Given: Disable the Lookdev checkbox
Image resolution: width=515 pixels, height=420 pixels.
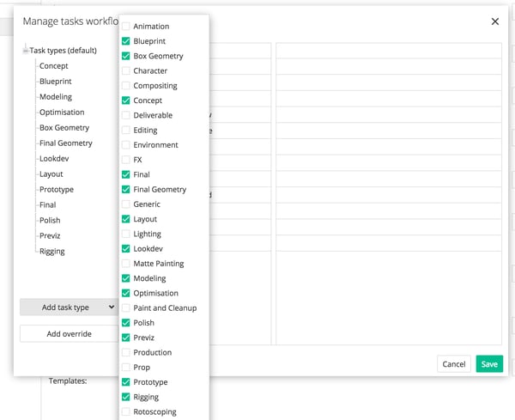Looking at the screenshot, I should 126,248.
